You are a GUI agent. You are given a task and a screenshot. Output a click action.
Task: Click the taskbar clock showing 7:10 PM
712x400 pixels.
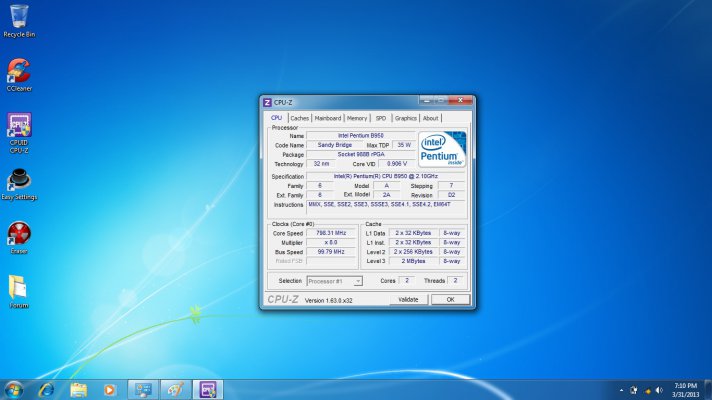685,390
